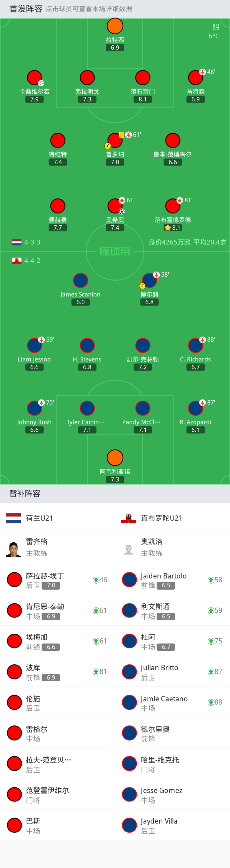Open coach 奥凯洛 placeholder avatar
Screen dimensions: 230x868
(x=128, y=549)
